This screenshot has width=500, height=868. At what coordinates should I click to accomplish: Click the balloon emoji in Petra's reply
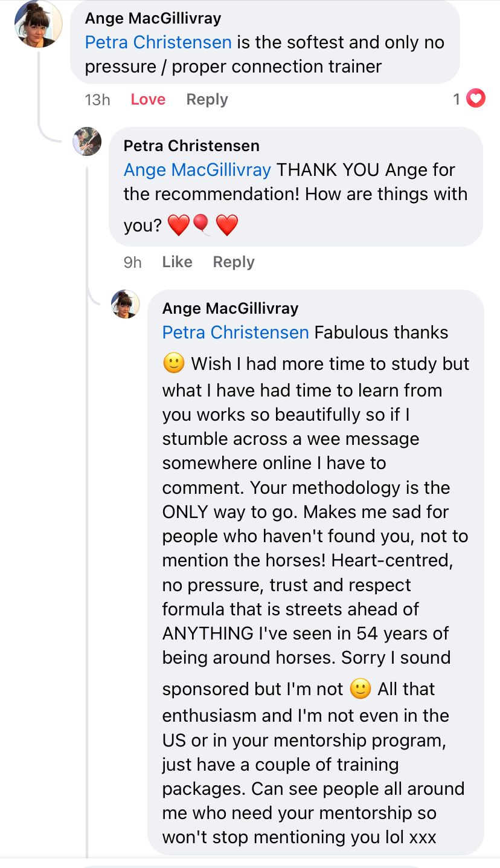(x=202, y=225)
